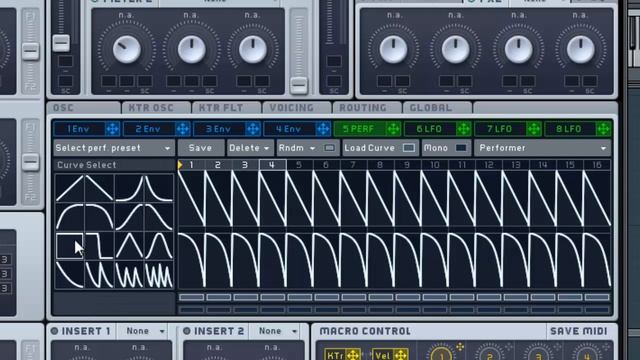Click the 8 LFO green crosshair handle
The image size is (640, 360).
[604, 129]
